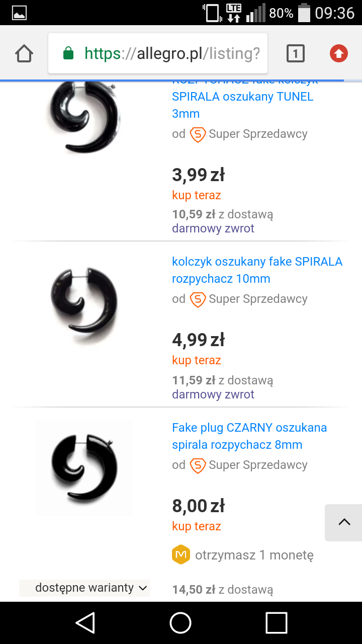This screenshot has height=644, width=362.
Task: Tap darmowy zwrot under the 4,99 zł item
Action: tap(213, 394)
